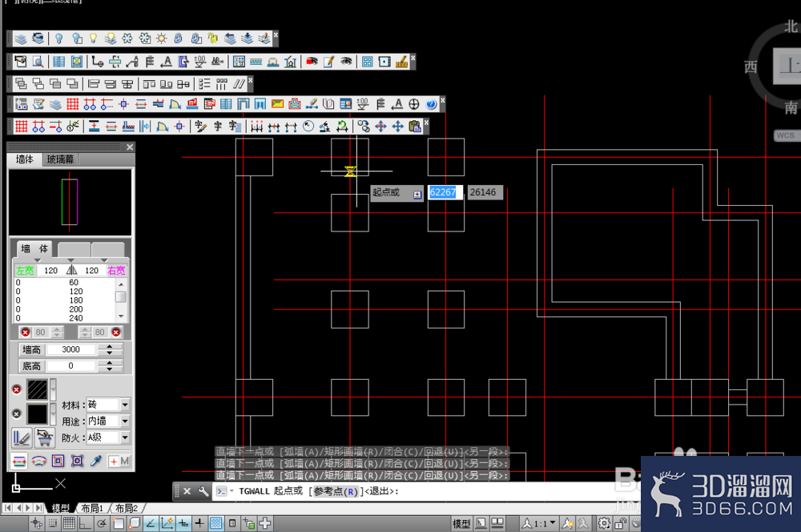801x532 pixels.
Task: Click the settings gear in status bar
Action: [604, 523]
